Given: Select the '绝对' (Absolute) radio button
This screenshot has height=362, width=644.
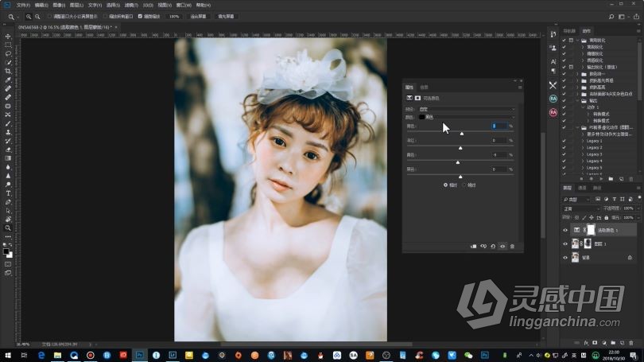Looking at the screenshot, I should pyautogui.click(x=464, y=185).
